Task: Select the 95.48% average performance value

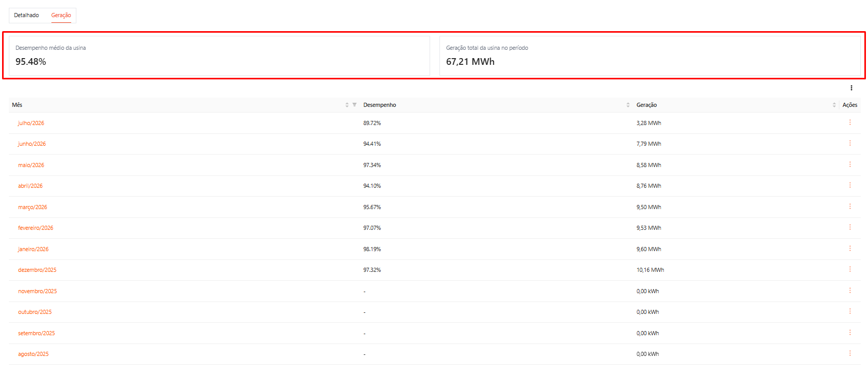Action: (31, 62)
